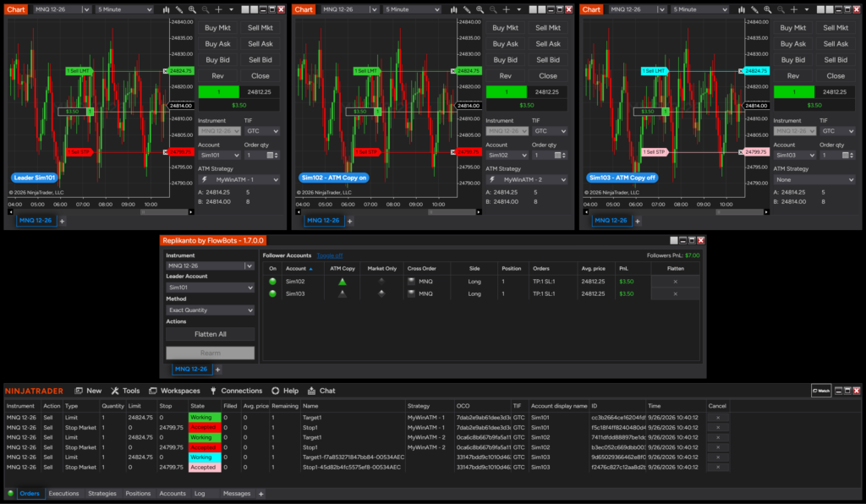Cancel Sell LMT order marker in Leader chart

(x=165, y=71)
